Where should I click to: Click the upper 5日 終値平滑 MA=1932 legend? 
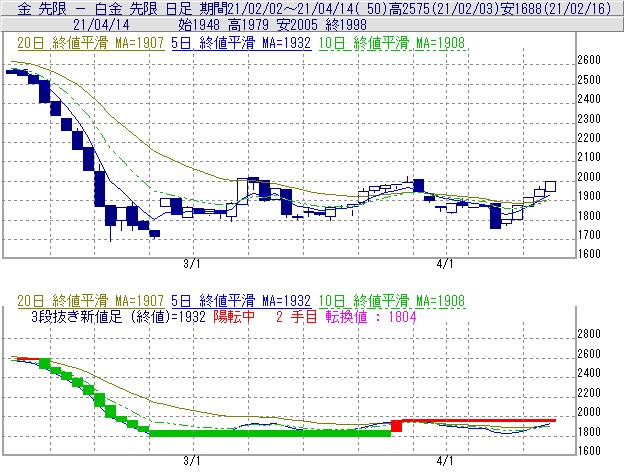click(241, 43)
